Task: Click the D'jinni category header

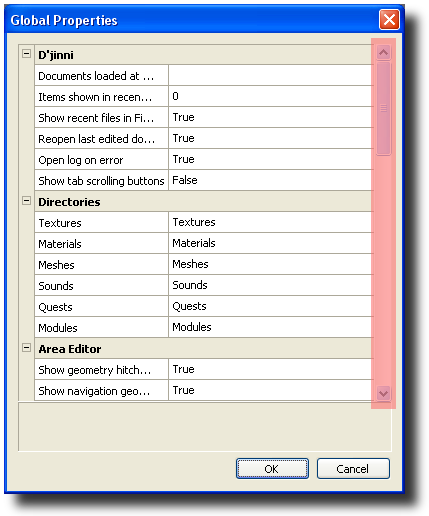Action: click(x=204, y=55)
